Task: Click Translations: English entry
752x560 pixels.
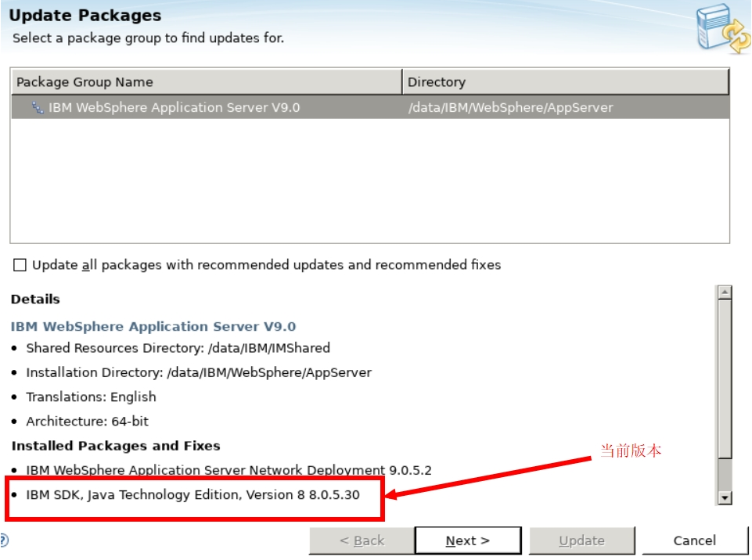Action: 91,397
